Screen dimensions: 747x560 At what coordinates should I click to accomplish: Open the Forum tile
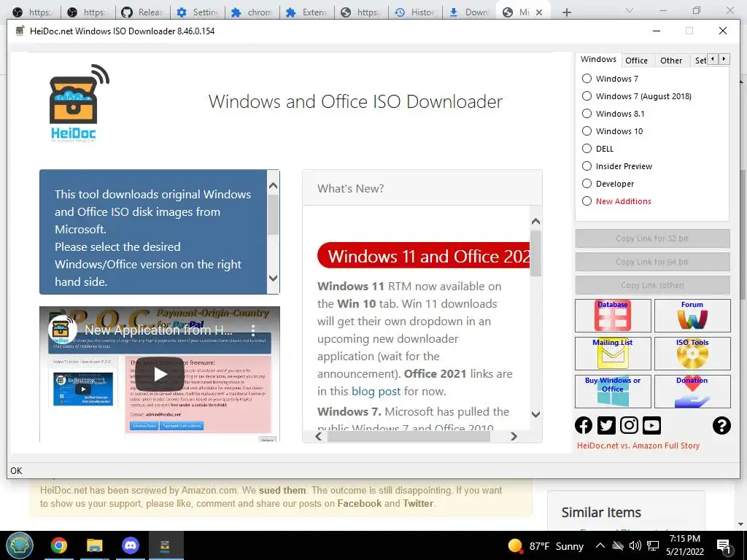tap(692, 316)
